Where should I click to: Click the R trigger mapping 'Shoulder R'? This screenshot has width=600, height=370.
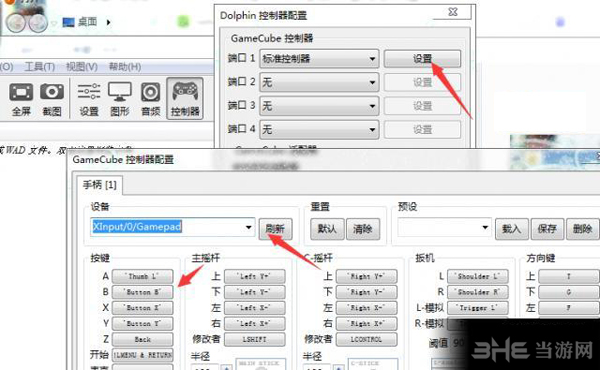478,292
